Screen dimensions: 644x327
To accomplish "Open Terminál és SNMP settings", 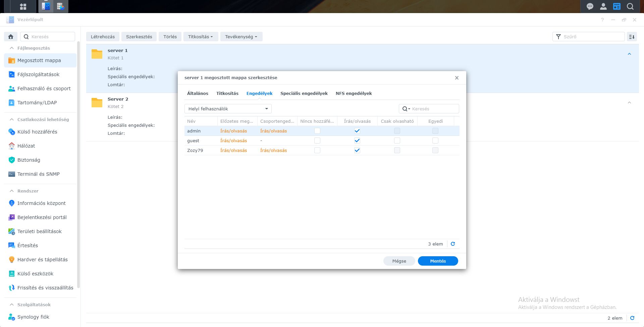I will tap(40, 174).
